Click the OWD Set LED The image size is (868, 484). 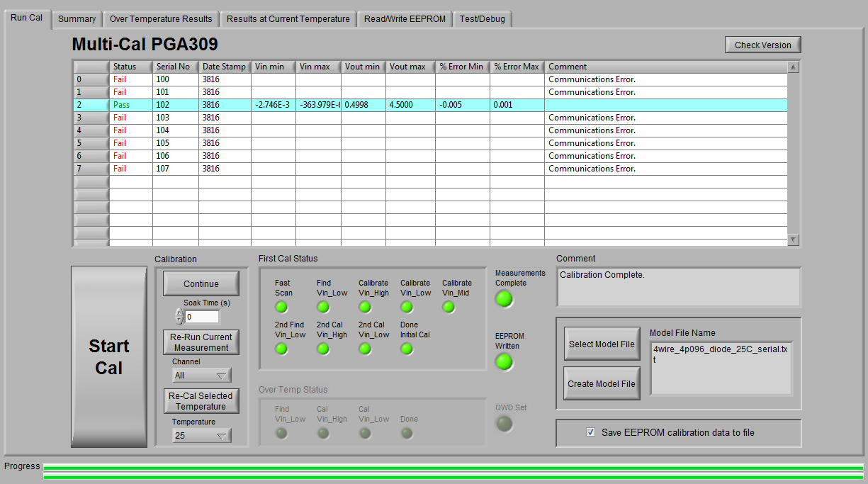[x=504, y=424]
